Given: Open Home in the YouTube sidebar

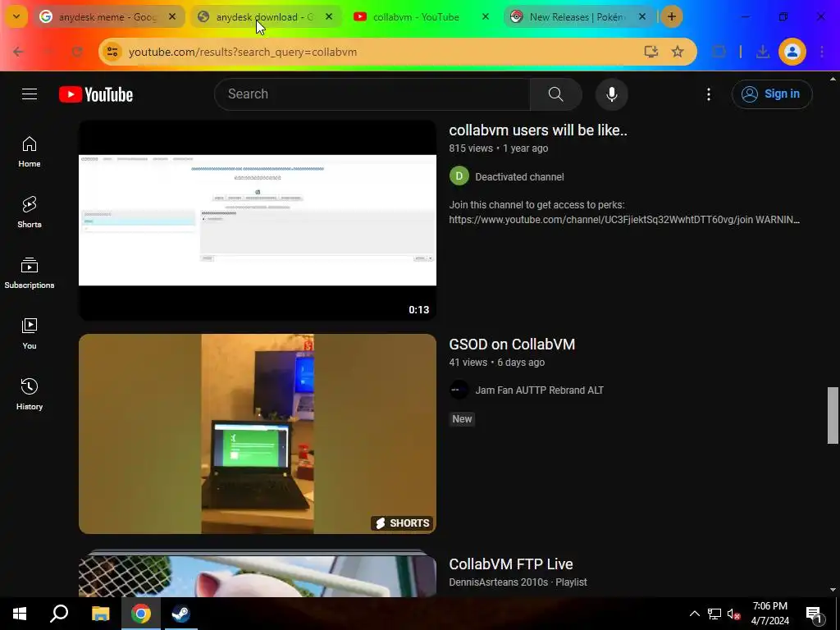Looking at the screenshot, I should click(x=30, y=152).
